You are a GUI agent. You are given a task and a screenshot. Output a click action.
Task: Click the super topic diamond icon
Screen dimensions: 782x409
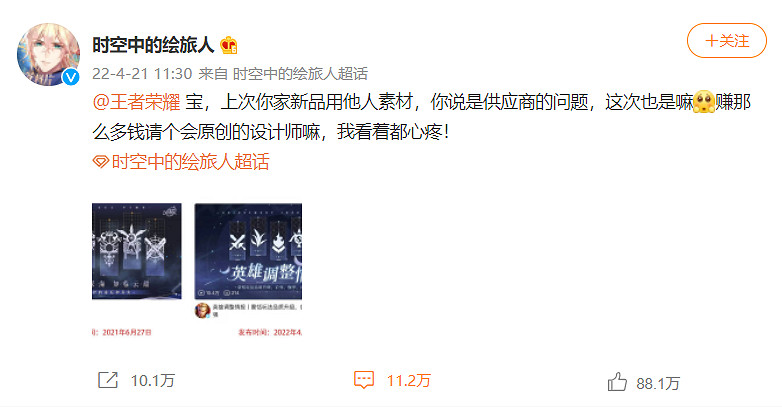coord(101,162)
